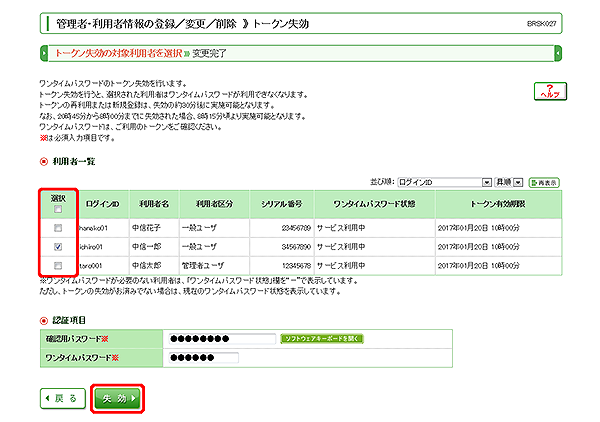This screenshot has width=600, height=422.
Task: Focus the 確認用パスワード input field
Action: coord(222,339)
